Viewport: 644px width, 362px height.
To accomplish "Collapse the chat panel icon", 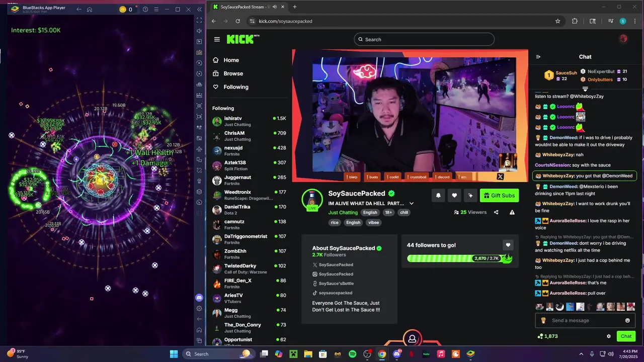I will tap(538, 57).
